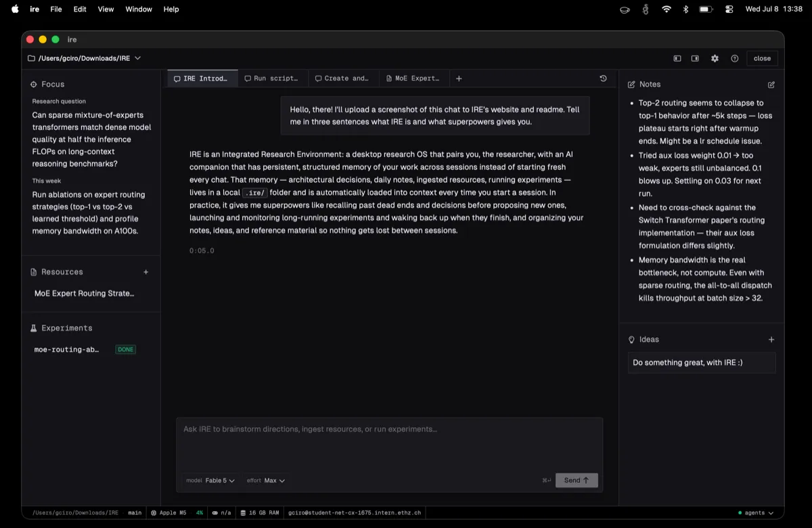Image resolution: width=812 pixels, height=528 pixels.
Task: Click the gciro@student-net host entry
Action: [x=355, y=513]
